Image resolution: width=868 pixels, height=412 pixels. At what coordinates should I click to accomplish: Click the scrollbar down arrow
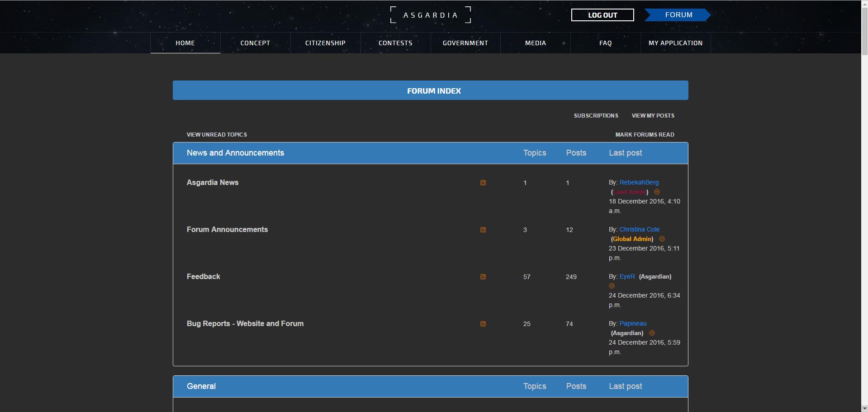(864, 408)
